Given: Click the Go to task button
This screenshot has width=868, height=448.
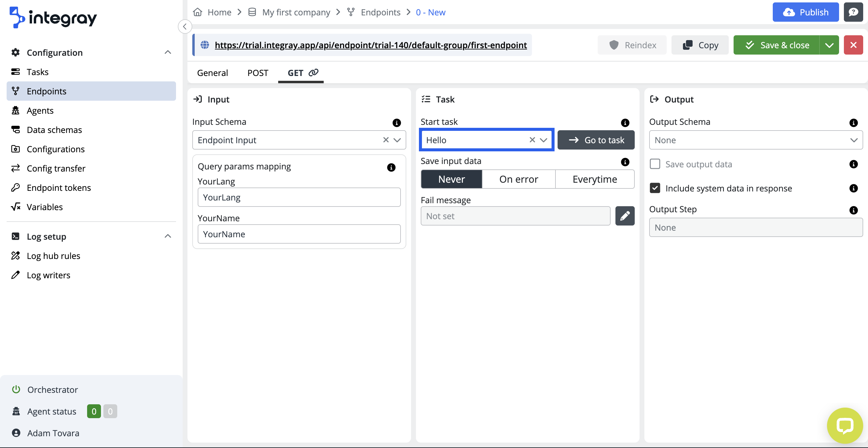Looking at the screenshot, I should (x=596, y=140).
